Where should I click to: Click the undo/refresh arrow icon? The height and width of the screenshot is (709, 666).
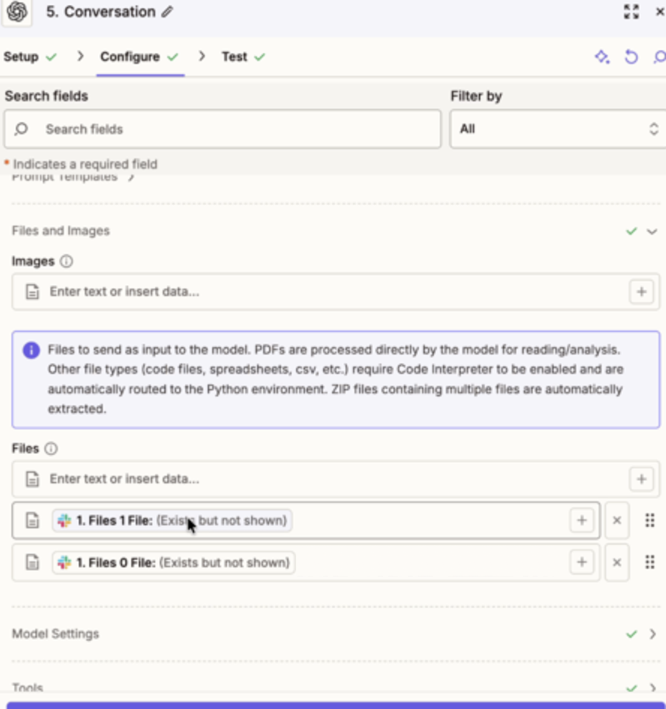(631, 57)
